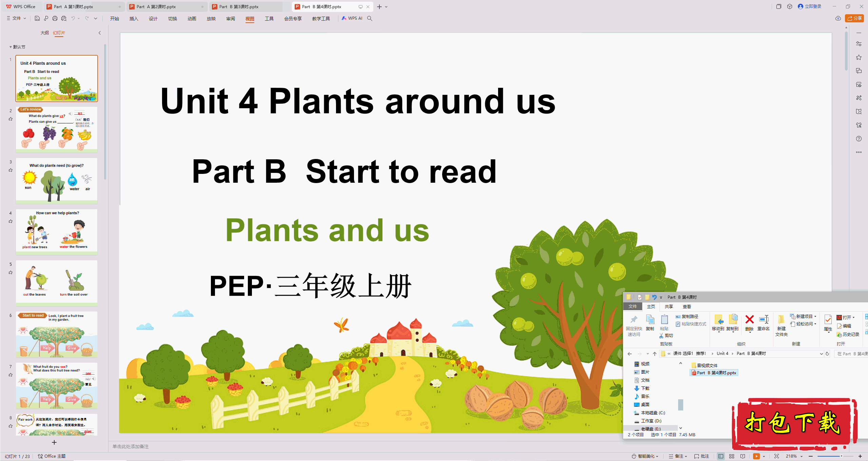Open the properties sliders icon in right sidebar

click(x=859, y=44)
